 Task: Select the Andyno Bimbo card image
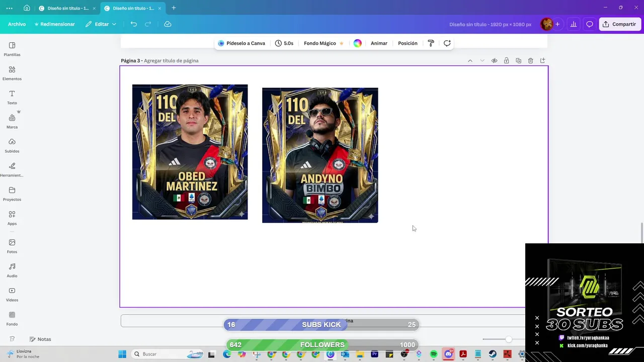point(320,155)
